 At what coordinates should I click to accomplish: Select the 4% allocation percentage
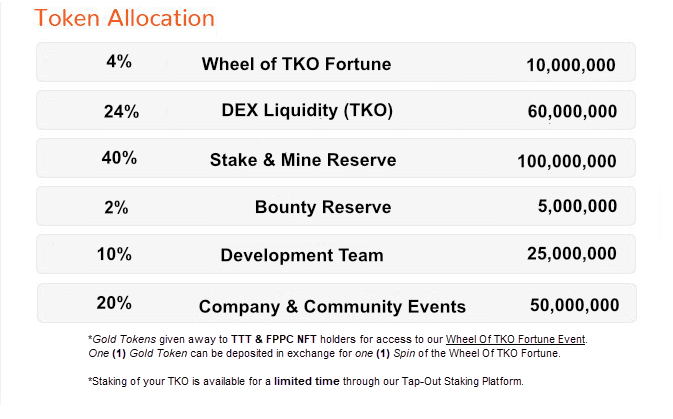[118, 62]
